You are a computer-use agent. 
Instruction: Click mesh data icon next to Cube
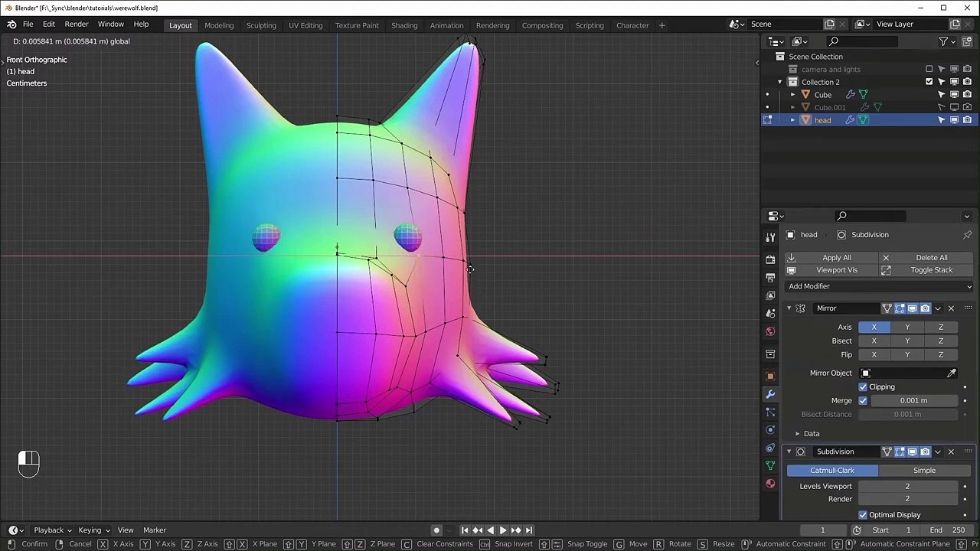tap(863, 95)
